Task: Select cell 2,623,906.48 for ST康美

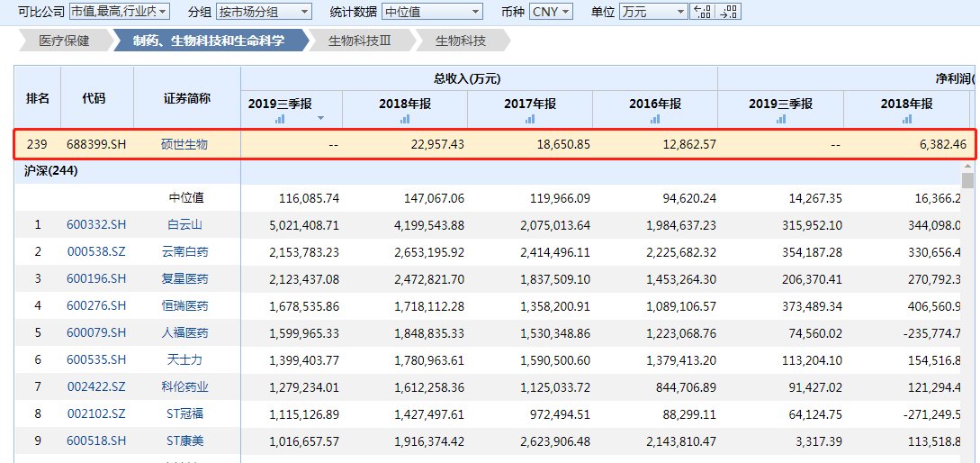Action: click(x=555, y=441)
